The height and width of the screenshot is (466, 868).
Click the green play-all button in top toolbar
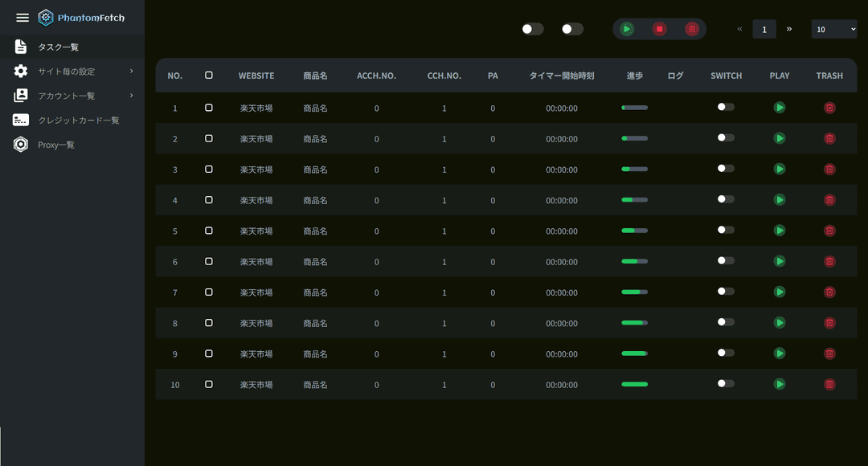tap(627, 29)
